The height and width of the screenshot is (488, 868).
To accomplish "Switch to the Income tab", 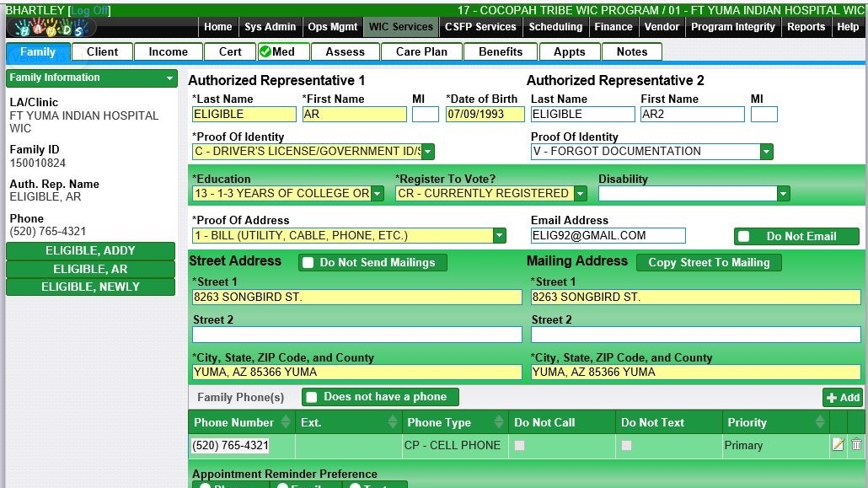I will pyautogui.click(x=168, y=51).
